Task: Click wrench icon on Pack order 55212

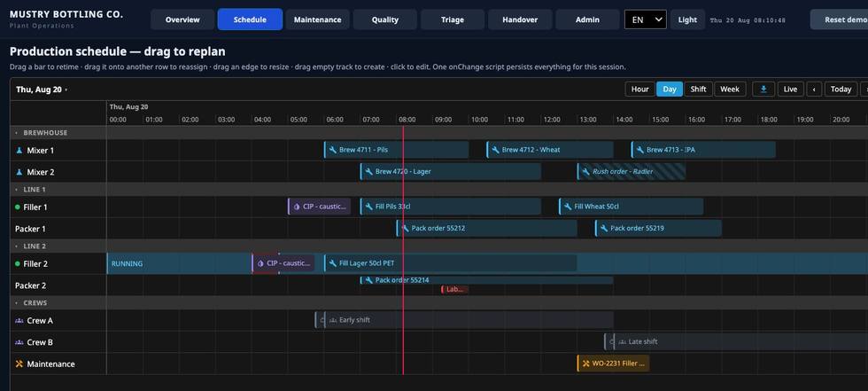Action: [x=406, y=228]
